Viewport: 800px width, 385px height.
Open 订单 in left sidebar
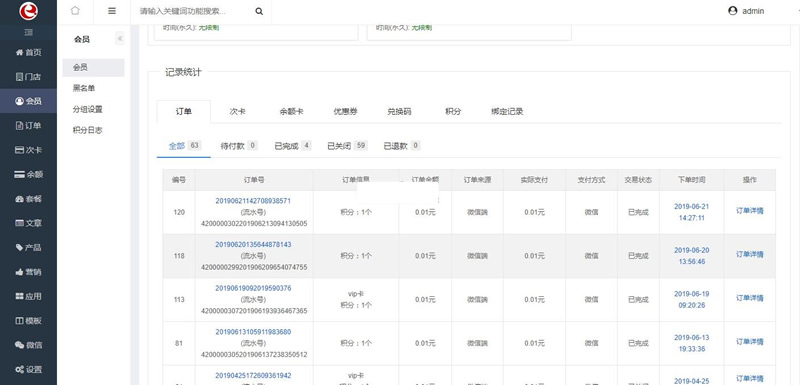pos(28,125)
